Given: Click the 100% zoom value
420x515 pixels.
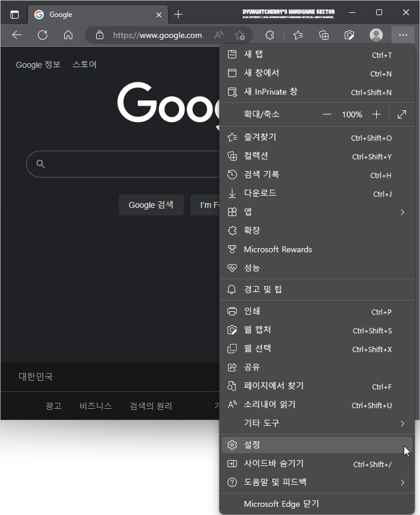Looking at the screenshot, I should pyautogui.click(x=352, y=114).
